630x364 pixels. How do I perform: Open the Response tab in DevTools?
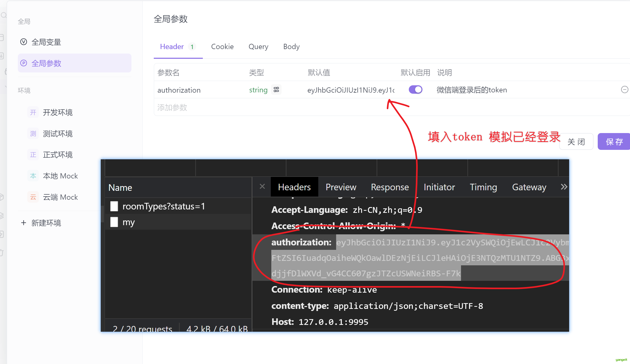click(x=390, y=187)
